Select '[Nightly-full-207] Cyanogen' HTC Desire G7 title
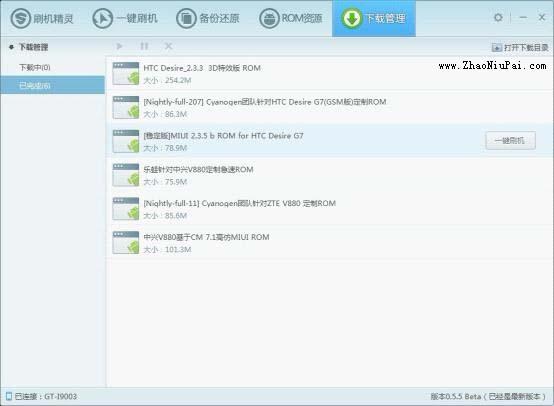 click(265, 102)
